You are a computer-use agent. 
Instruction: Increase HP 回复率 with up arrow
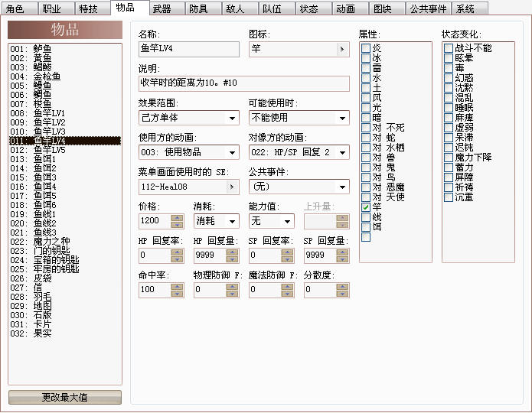(x=177, y=252)
